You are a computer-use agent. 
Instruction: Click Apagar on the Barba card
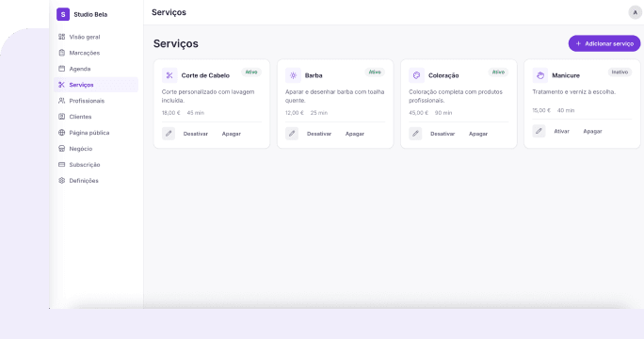(354, 134)
